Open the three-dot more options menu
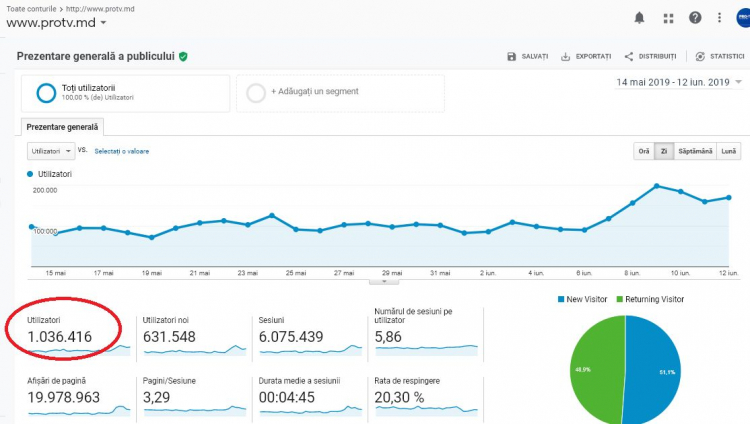This screenshot has width=750, height=424. [x=719, y=18]
